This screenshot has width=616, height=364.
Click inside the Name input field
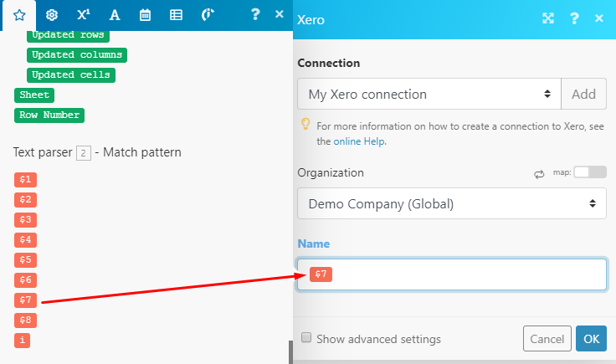click(x=452, y=274)
